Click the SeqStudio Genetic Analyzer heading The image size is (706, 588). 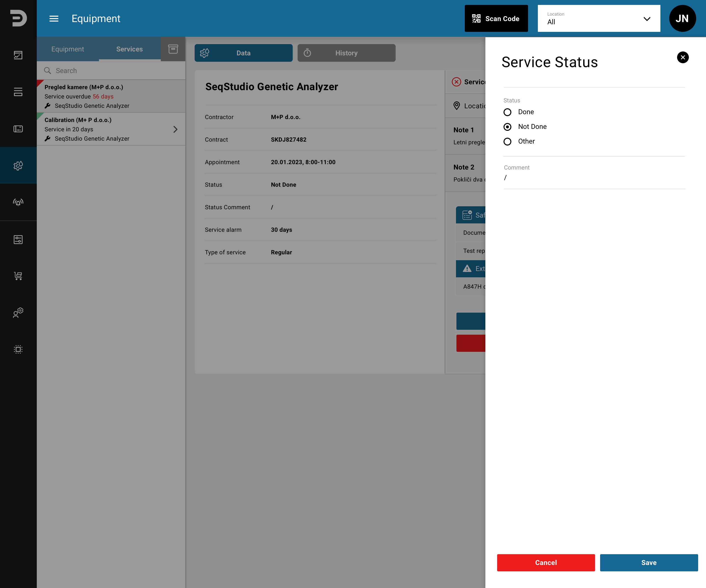tap(272, 87)
